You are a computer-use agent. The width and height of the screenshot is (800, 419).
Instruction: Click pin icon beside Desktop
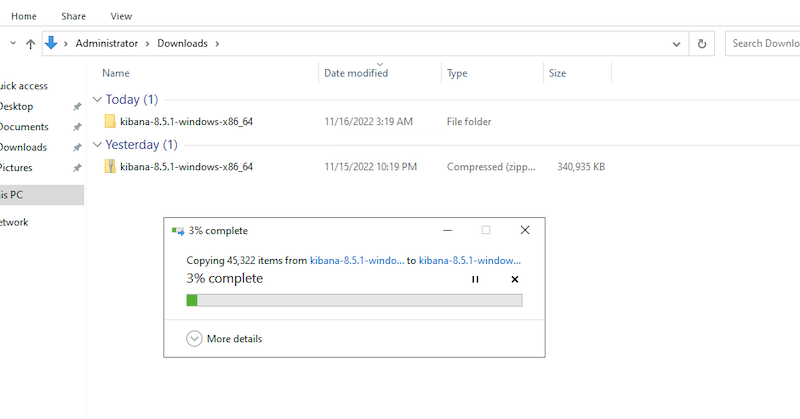point(77,106)
